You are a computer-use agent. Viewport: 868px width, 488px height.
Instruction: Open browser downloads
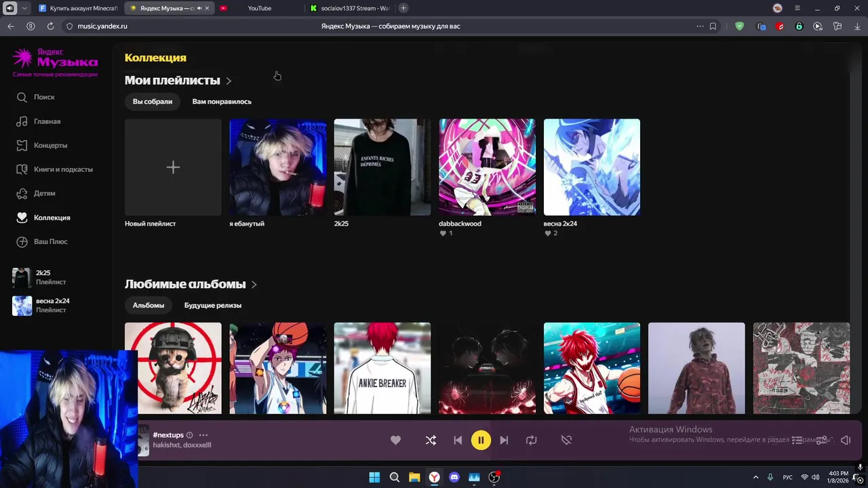(x=857, y=26)
